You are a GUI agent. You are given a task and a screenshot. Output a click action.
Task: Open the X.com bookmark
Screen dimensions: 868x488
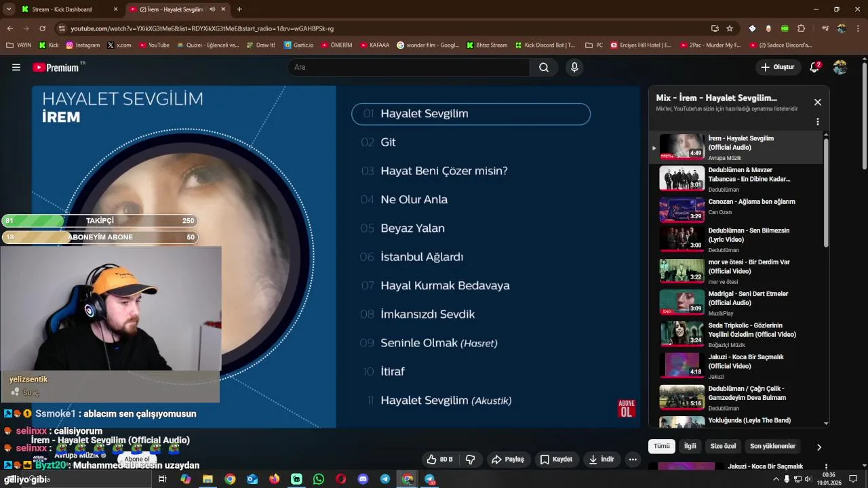(x=119, y=45)
